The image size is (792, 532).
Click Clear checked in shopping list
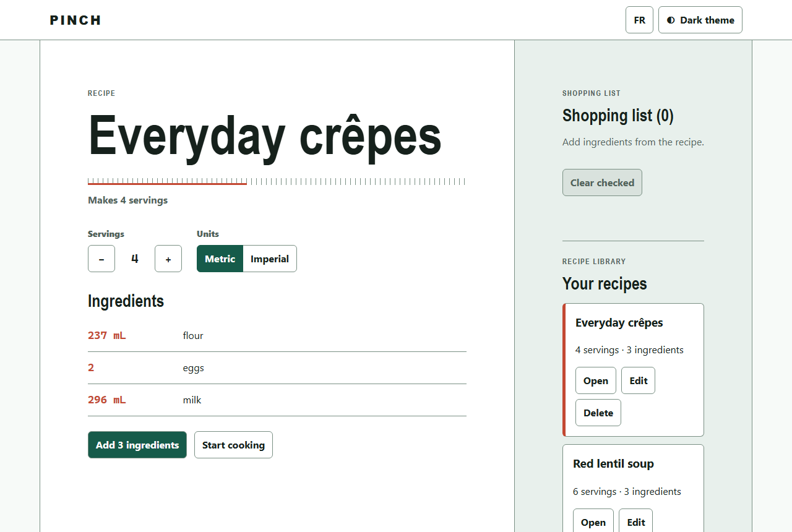602,182
